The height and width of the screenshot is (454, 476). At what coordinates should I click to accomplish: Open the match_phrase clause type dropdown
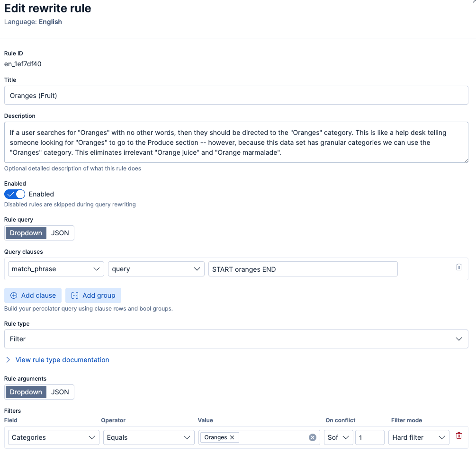tap(55, 268)
